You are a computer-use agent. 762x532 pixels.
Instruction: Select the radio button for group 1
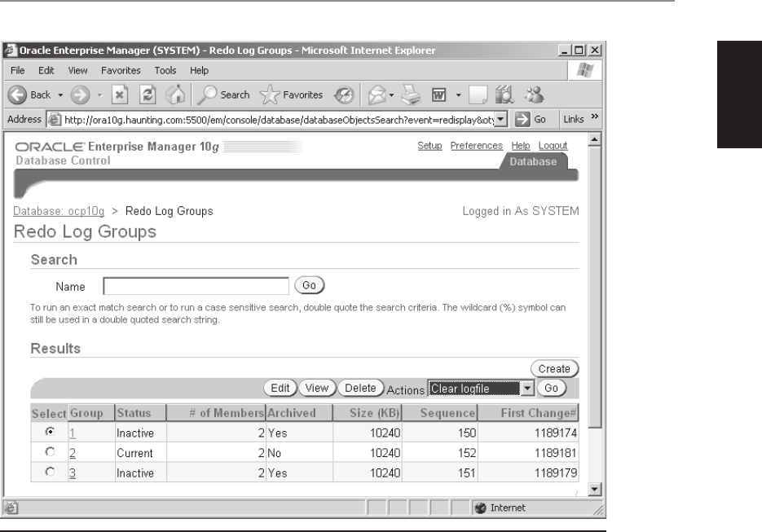tap(50, 432)
